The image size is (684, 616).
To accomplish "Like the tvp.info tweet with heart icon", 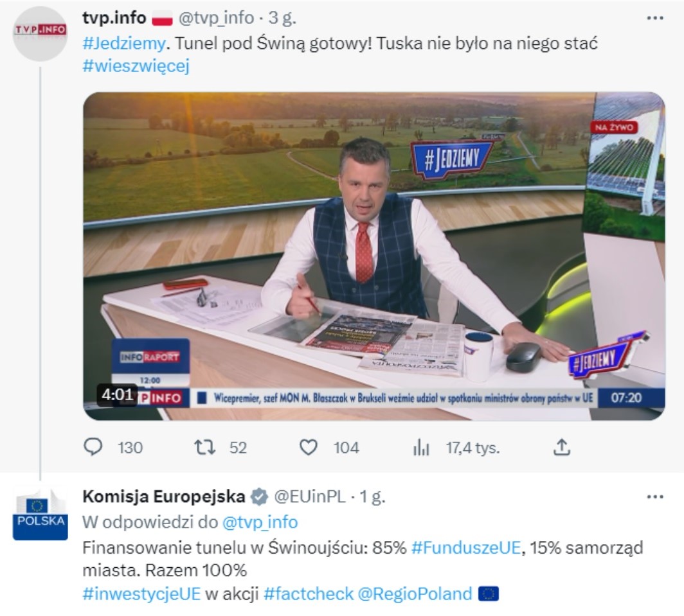I will point(309,447).
